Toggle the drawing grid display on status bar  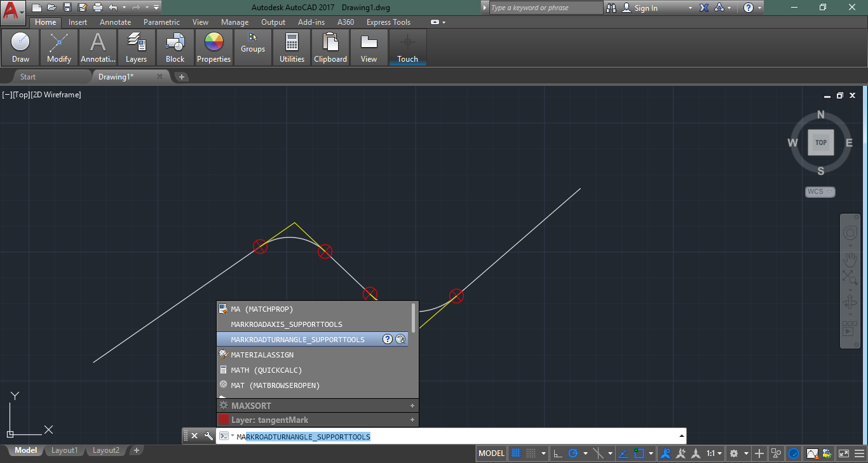click(516, 453)
